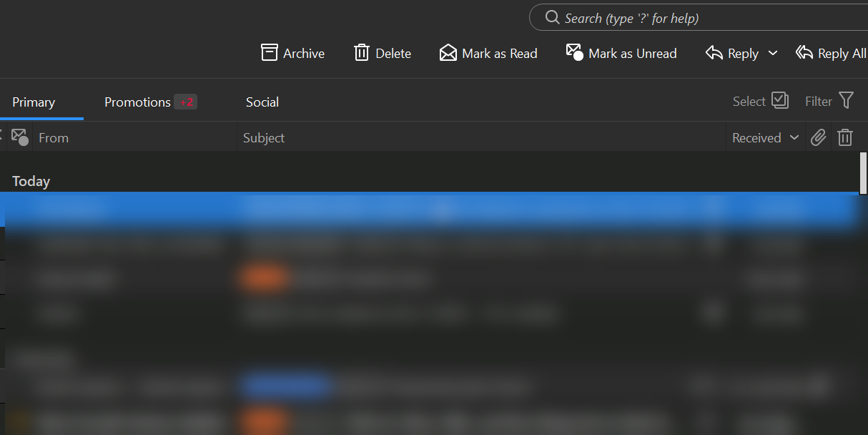This screenshot has width=868, height=435.
Task: Delete message using the toolbar trash icon
Action: click(x=362, y=53)
